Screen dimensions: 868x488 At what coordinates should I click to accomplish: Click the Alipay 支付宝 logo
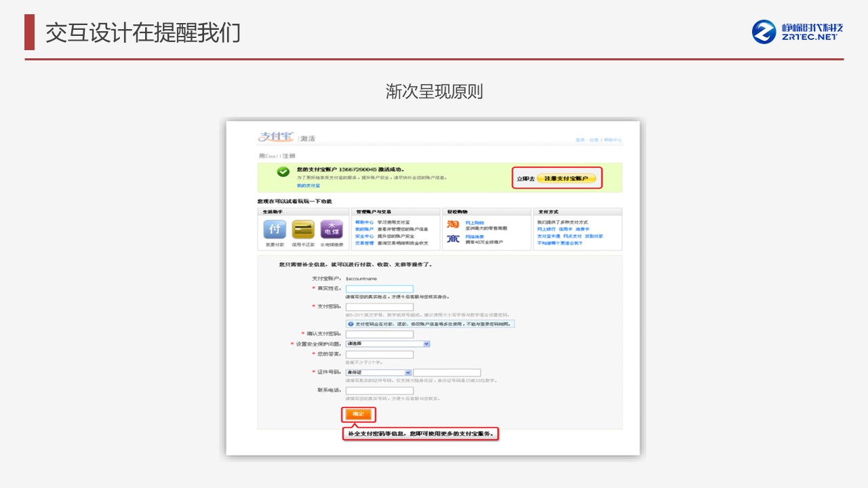[x=276, y=137]
